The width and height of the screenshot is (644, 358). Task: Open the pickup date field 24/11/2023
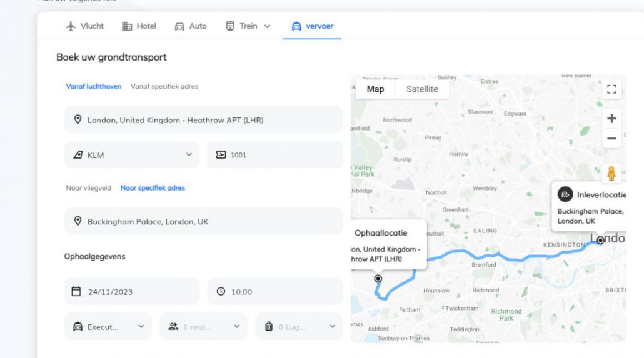[x=132, y=291]
